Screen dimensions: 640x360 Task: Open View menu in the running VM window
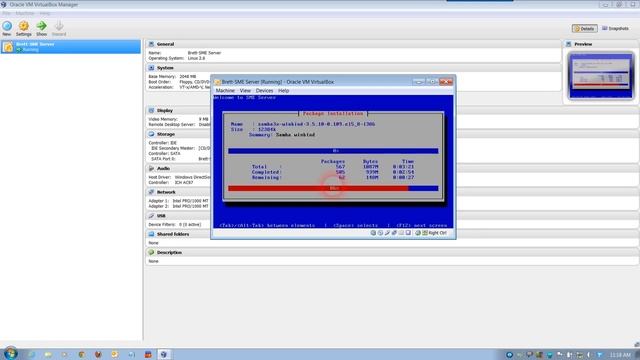[x=245, y=91]
